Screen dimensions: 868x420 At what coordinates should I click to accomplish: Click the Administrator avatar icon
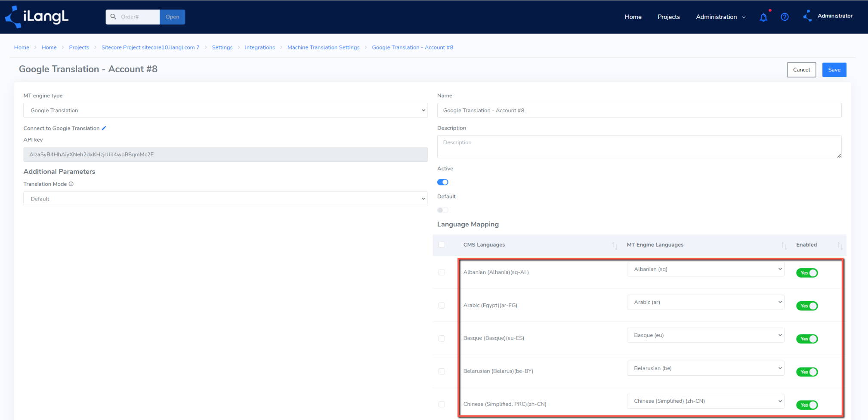click(808, 16)
